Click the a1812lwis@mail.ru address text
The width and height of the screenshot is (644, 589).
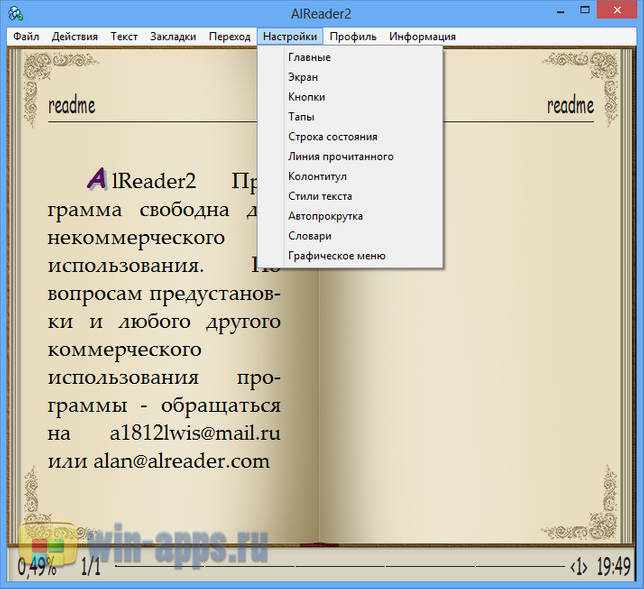tap(195, 434)
